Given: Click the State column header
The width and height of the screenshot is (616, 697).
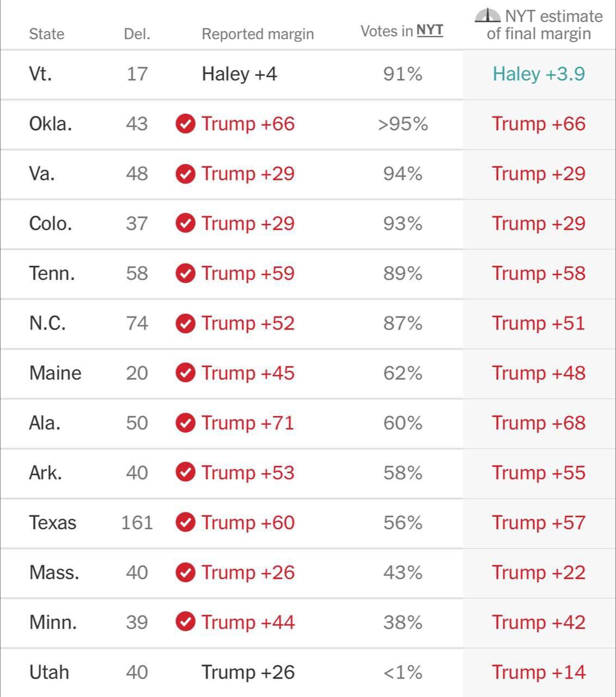Looking at the screenshot, I should [46, 34].
